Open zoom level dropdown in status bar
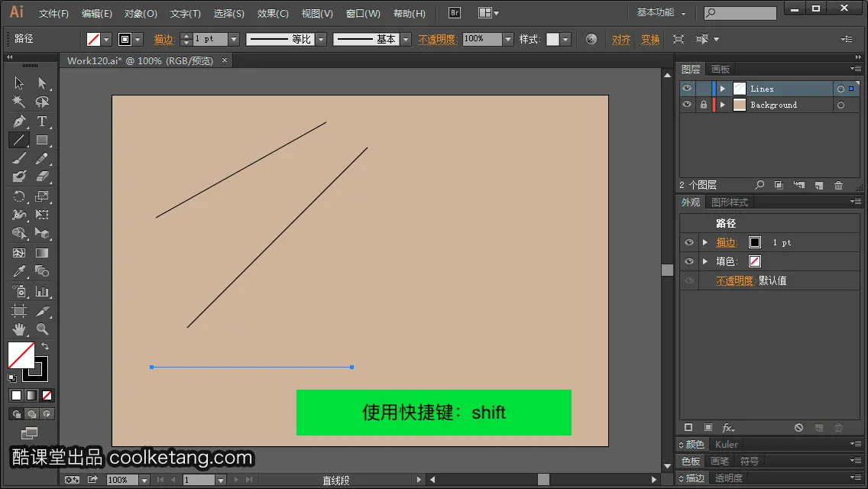This screenshot has width=868, height=489. point(144,480)
